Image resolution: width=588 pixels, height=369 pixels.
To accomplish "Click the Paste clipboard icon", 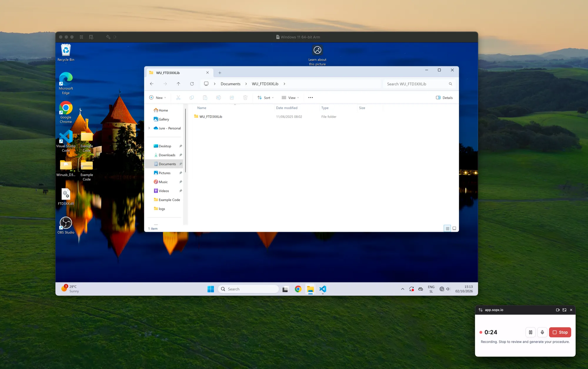I will 205,98.
